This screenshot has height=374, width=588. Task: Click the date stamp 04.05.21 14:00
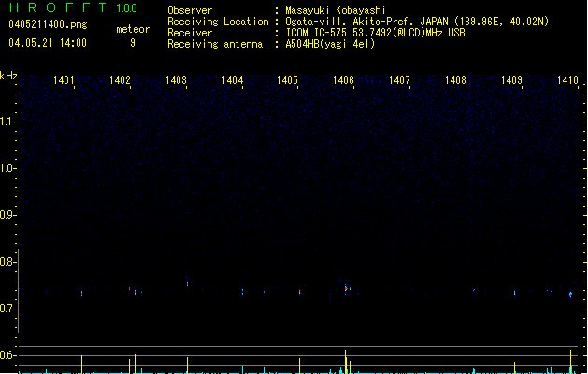point(48,43)
